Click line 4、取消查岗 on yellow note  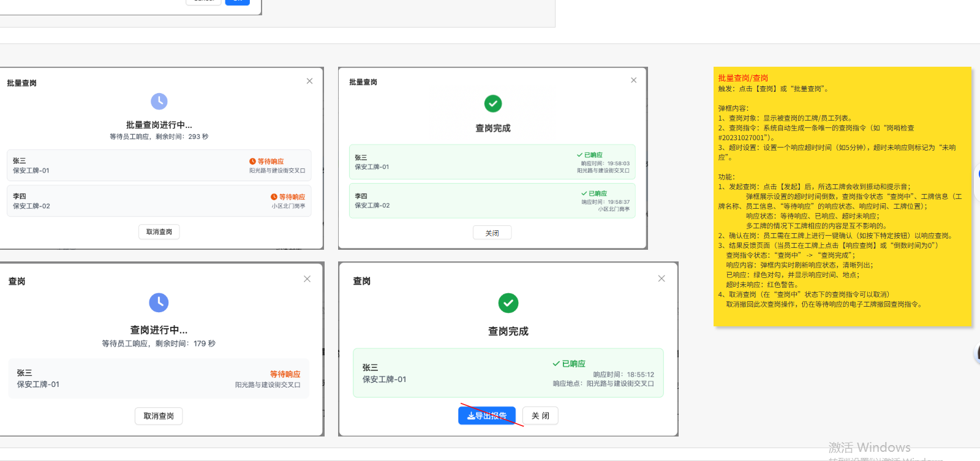804,294
